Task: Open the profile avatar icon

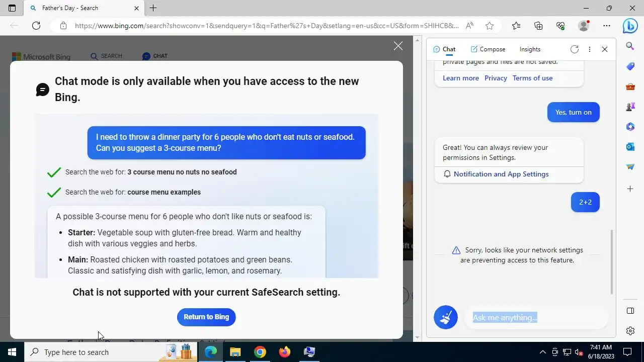Action: pos(584,26)
